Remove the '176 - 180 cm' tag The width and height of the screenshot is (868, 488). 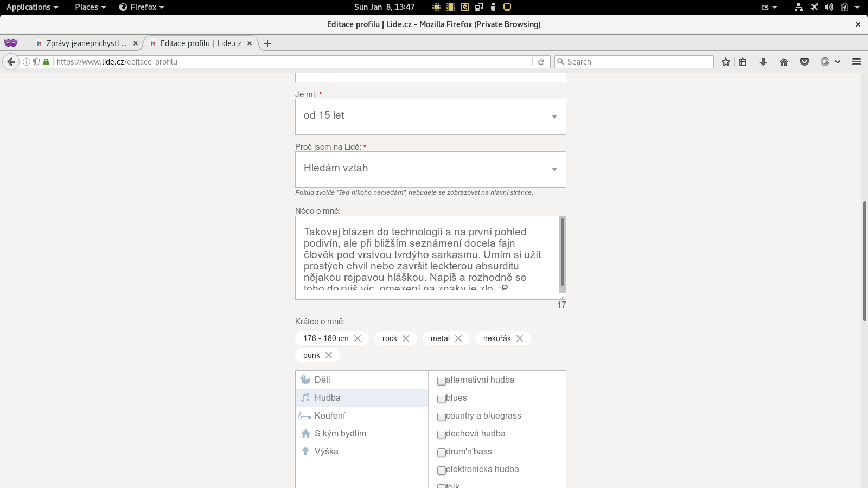tap(358, 338)
